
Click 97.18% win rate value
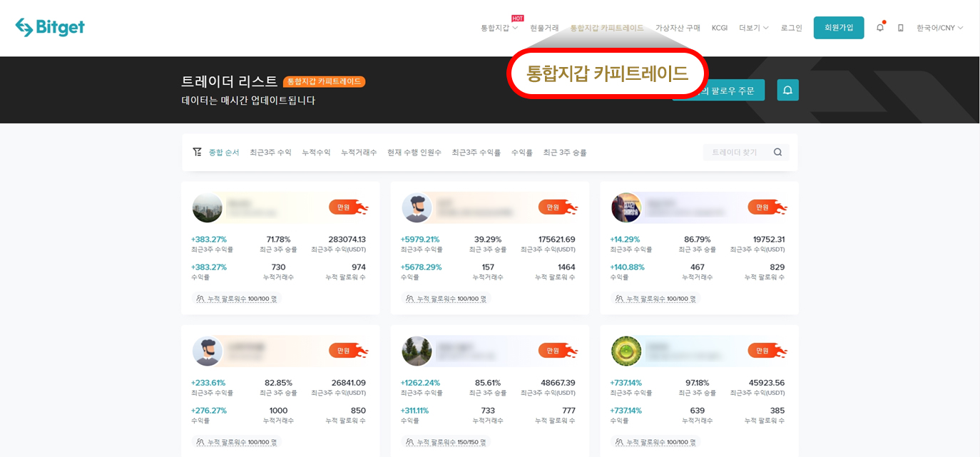698,383
